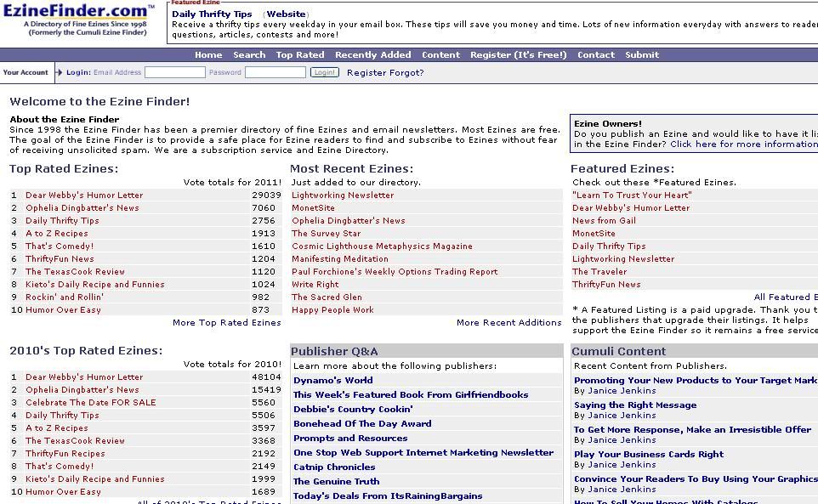This screenshot has height=504, width=818.
Task: Open Paul Forchione's Weekly Options Trading Report
Action: [395, 271]
